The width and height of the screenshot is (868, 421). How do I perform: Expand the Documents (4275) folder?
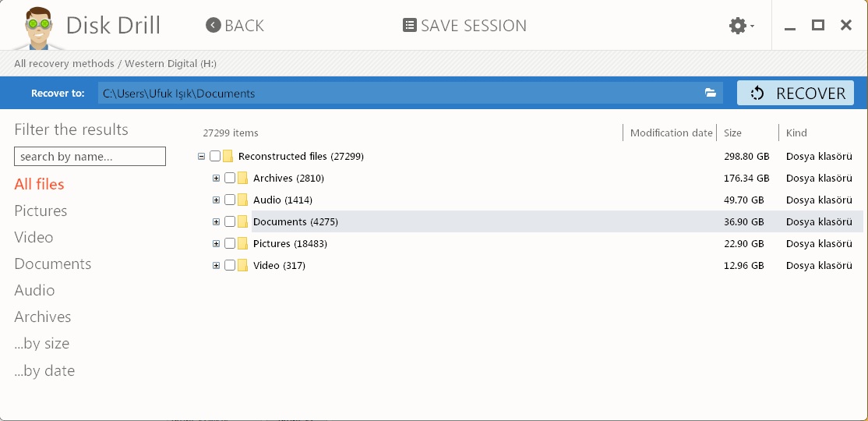click(x=216, y=221)
